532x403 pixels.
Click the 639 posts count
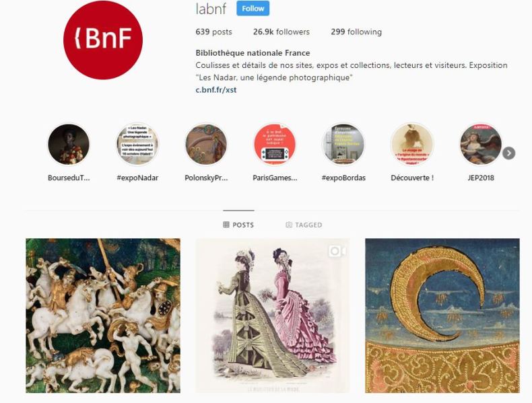pos(213,32)
